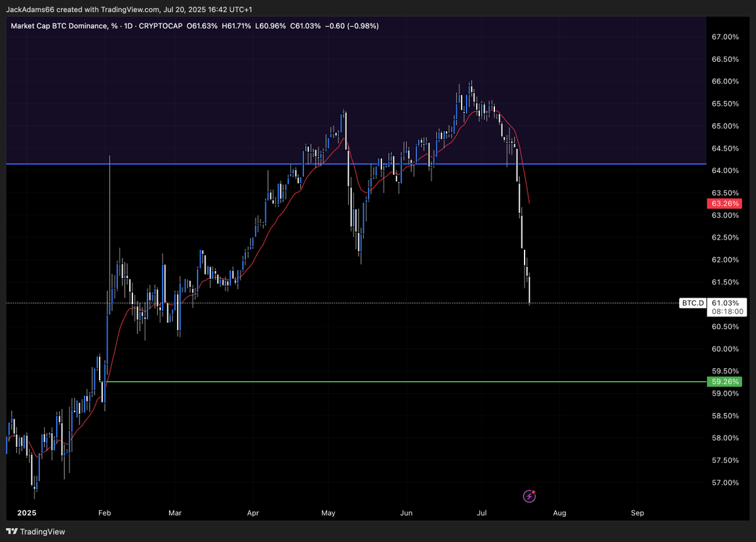Screen dimensions: 756x542
Task: Click the 08:18:00 bar countdown timer
Action: point(728,312)
